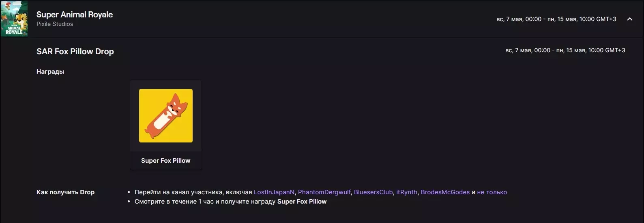Open the itRynth channel link
The width and height of the screenshot is (644, 223).
pos(406,192)
